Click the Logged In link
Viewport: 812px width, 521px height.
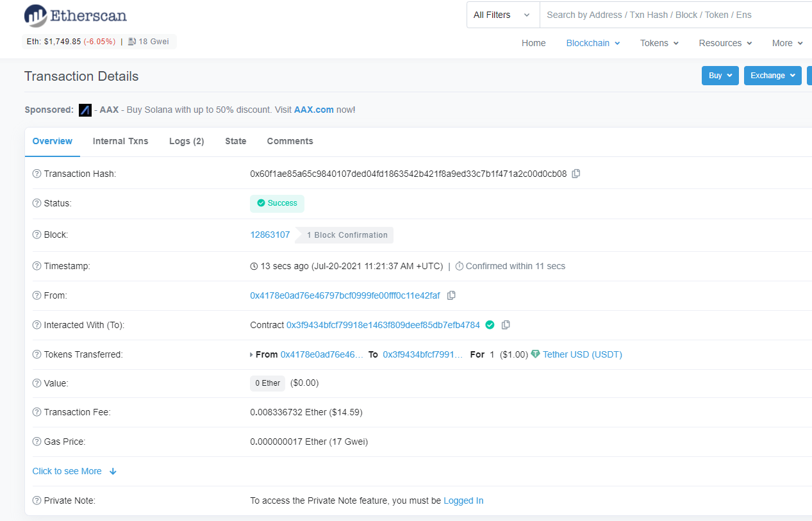pos(463,500)
